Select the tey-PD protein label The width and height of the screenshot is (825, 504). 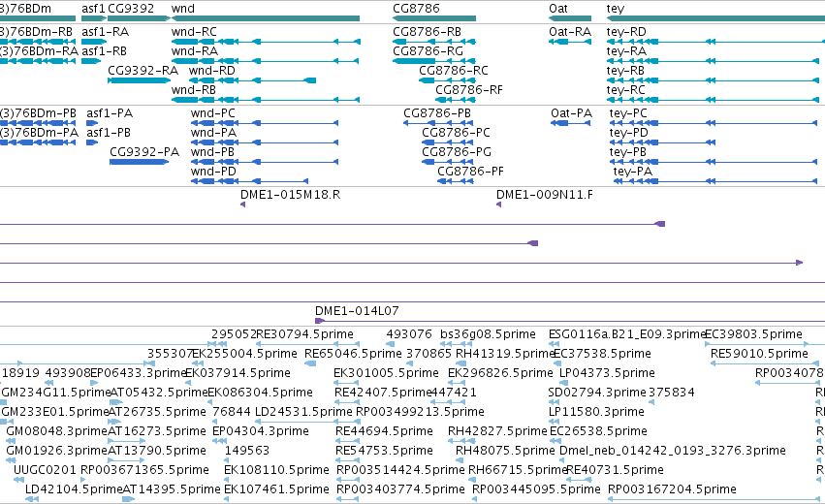(629, 133)
